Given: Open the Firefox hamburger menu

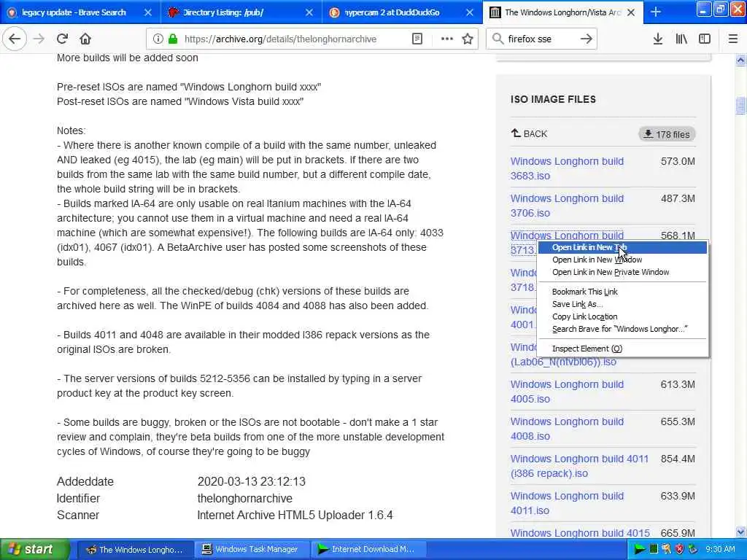Looking at the screenshot, I should coord(733,39).
